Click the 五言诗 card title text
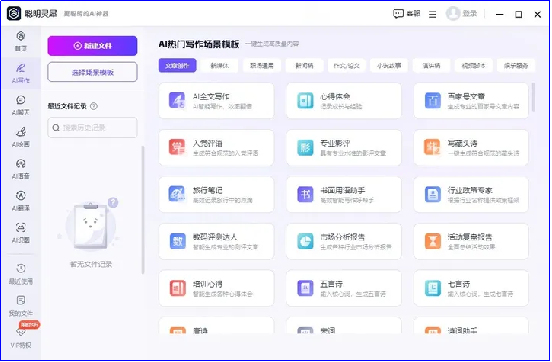 [331, 284]
